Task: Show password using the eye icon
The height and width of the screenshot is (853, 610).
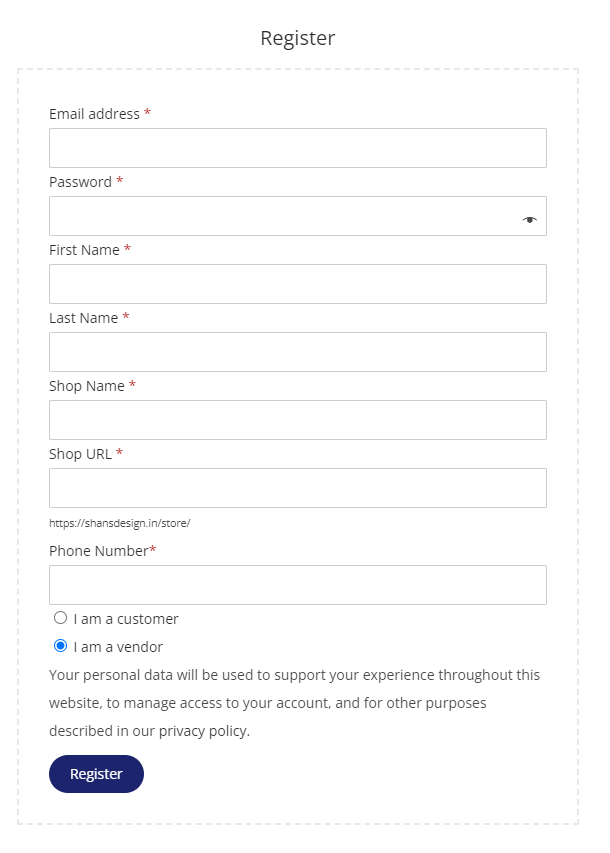Action: [529, 220]
